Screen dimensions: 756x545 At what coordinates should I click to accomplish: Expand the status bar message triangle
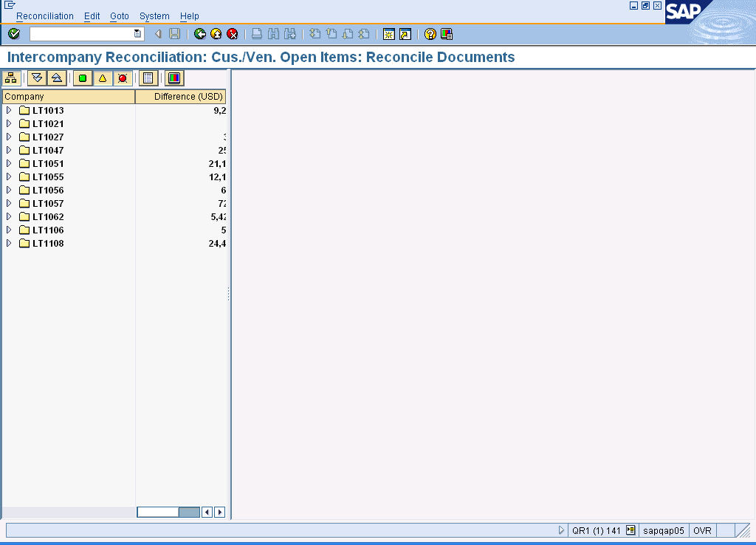pyautogui.click(x=561, y=530)
